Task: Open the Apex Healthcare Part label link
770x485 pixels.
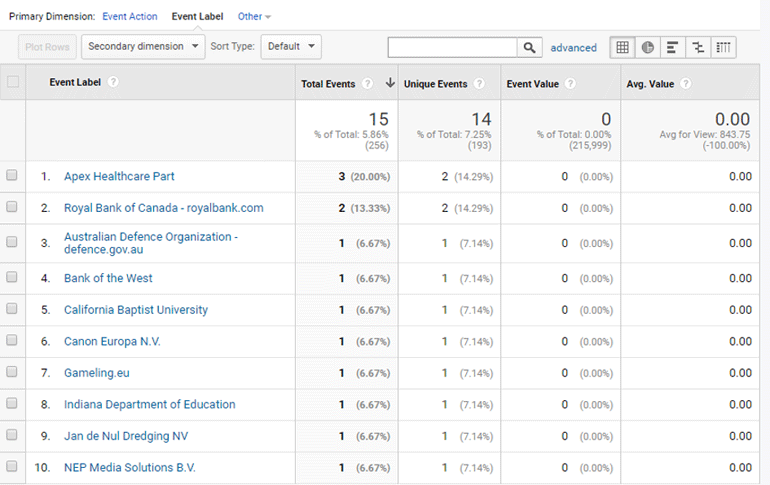Action: pos(119,176)
